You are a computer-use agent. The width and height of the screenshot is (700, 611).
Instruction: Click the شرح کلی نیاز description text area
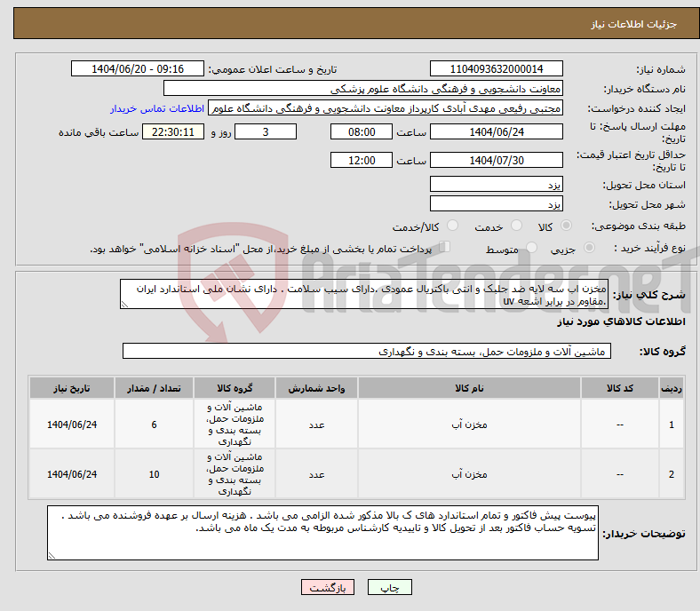point(364,295)
